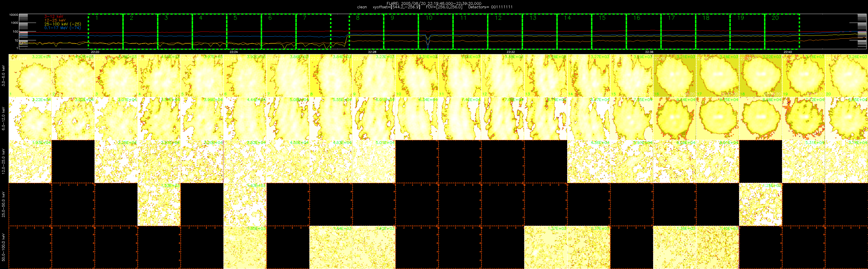868x269 pixels.
Task: Open the 50.0-100.0 keV image for interval 8
Action: (331, 247)
